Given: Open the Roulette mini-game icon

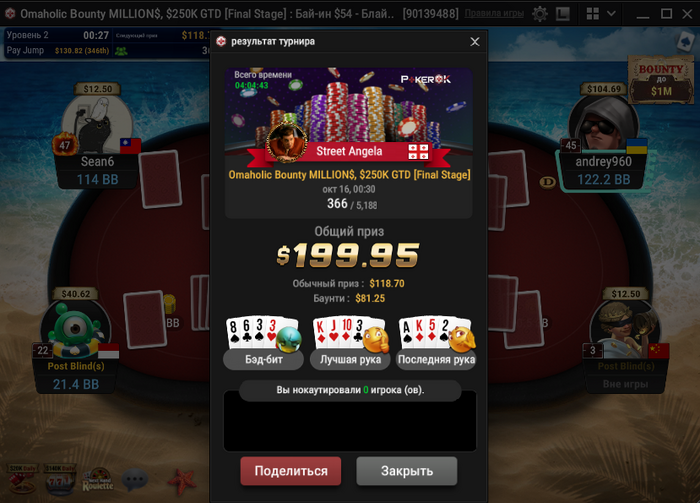Looking at the screenshot, I should click(98, 480).
